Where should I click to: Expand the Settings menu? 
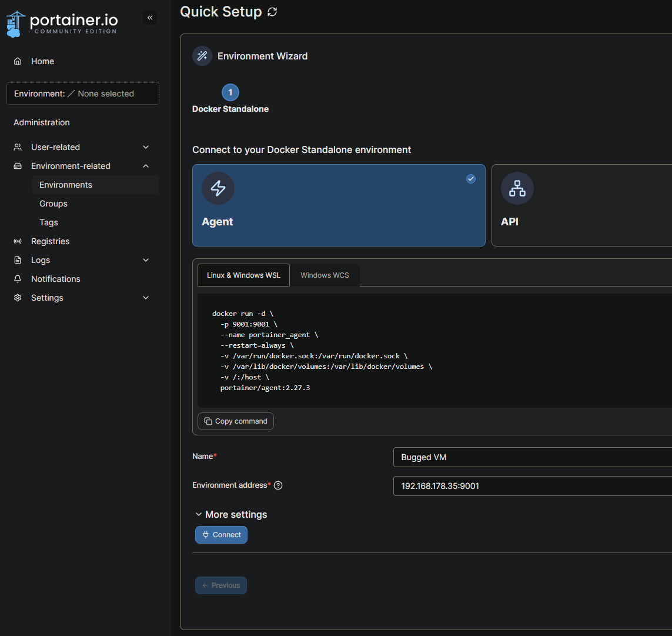[146, 298]
